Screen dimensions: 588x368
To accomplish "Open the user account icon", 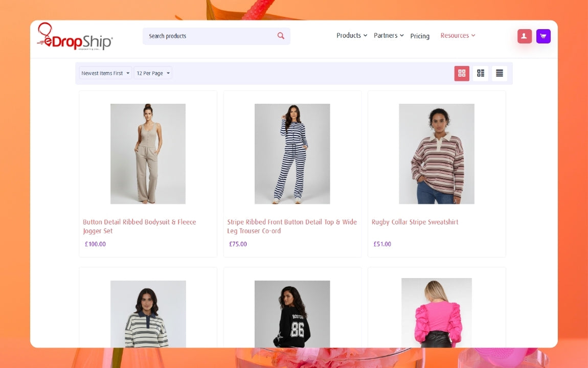I will point(524,36).
